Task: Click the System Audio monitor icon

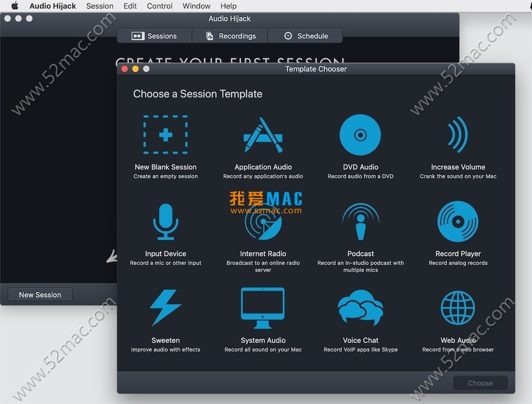Action: click(263, 308)
